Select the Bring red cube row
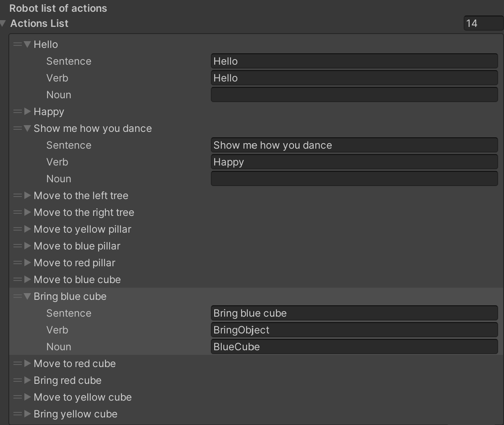Image resolution: width=504 pixels, height=425 pixels. coord(68,380)
